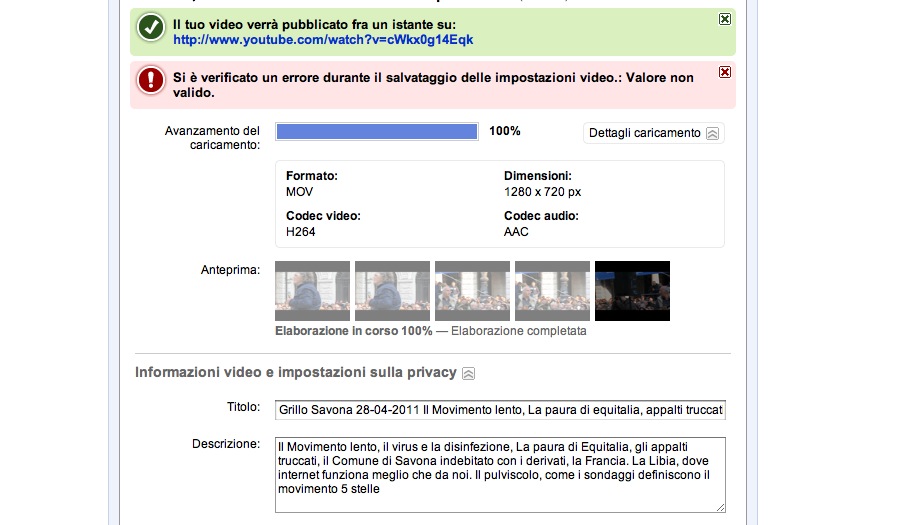The width and height of the screenshot is (921, 525).
Task: Focus the Descrizione text area
Action: tap(500, 474)
